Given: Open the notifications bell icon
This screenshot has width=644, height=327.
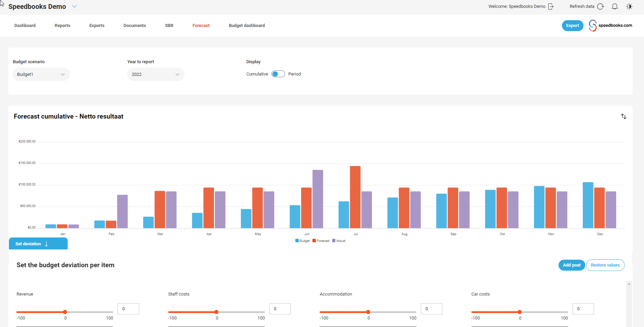Looking at the screenshot, I should [x=615, y=6].
